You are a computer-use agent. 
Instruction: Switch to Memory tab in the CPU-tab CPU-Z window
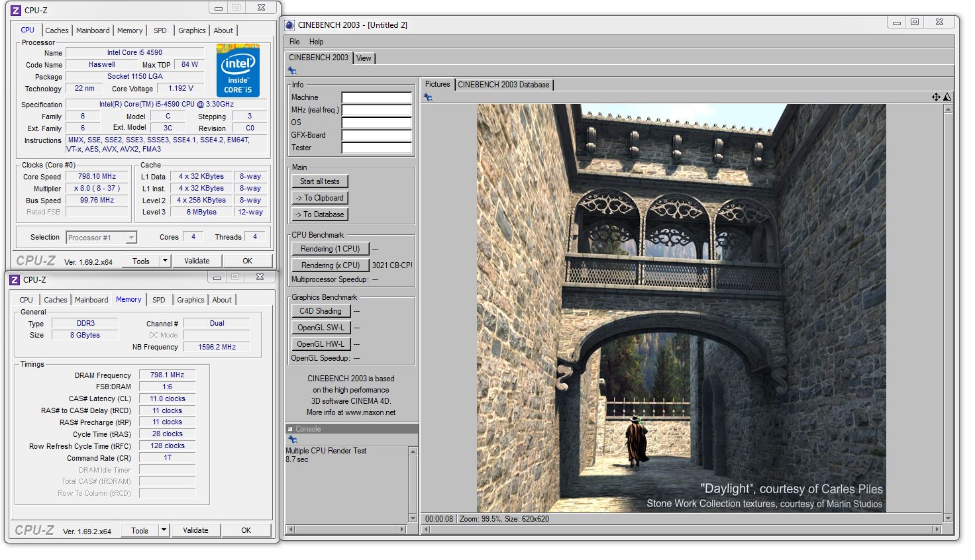(130, 30)
